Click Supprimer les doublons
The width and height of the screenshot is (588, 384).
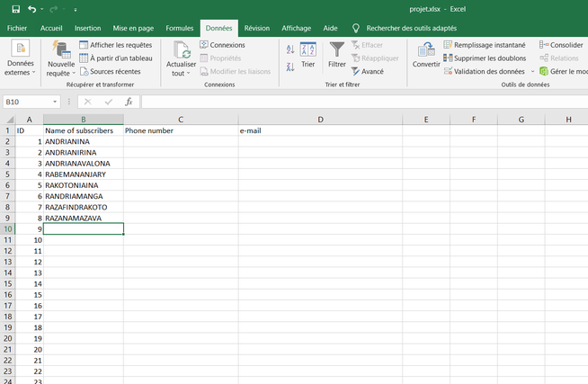coord(488,58)
